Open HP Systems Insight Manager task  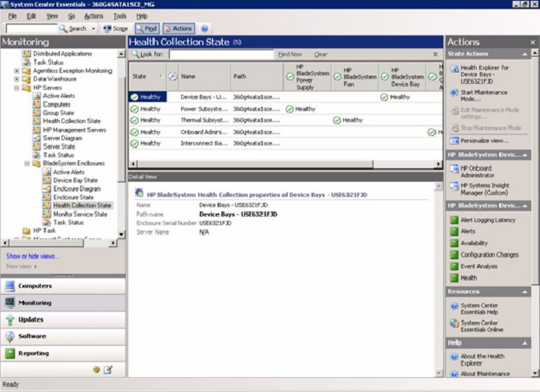point(484,189)
